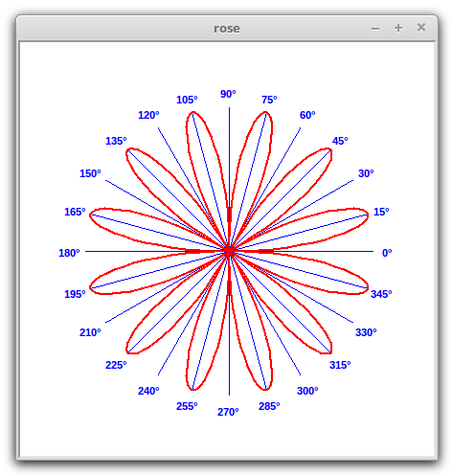Image resolution: width=452 pixels, height=476 pixels.
Task: Click the 30° angle label
Action: 366,173
